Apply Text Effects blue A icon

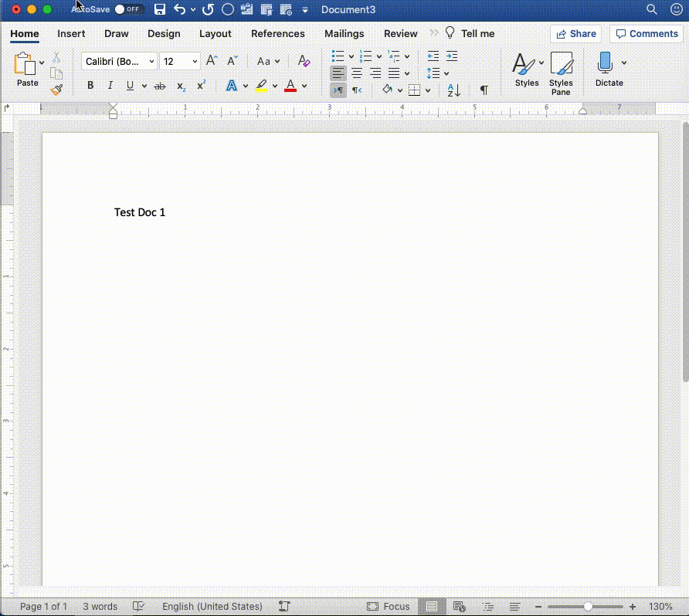click(232, 86)
